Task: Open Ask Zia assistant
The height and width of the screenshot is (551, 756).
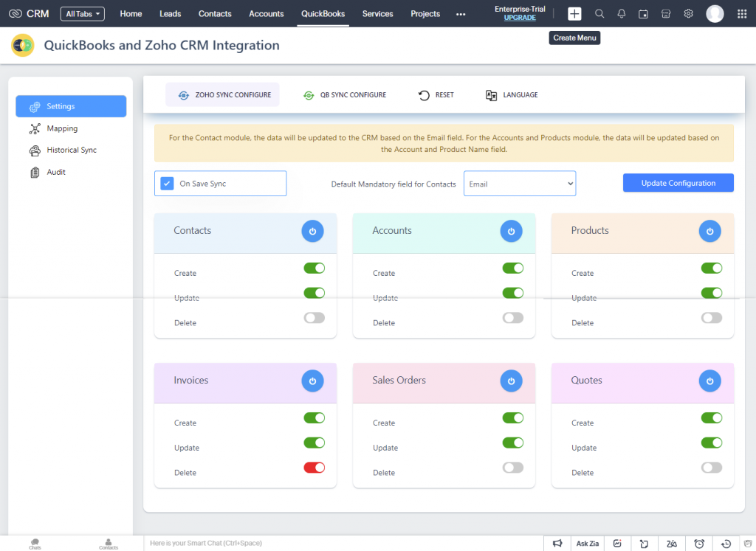Action: coord(587,544)
